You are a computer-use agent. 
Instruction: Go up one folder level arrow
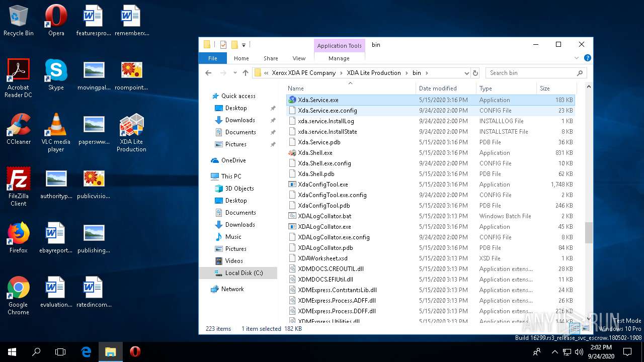click(246, 73)
